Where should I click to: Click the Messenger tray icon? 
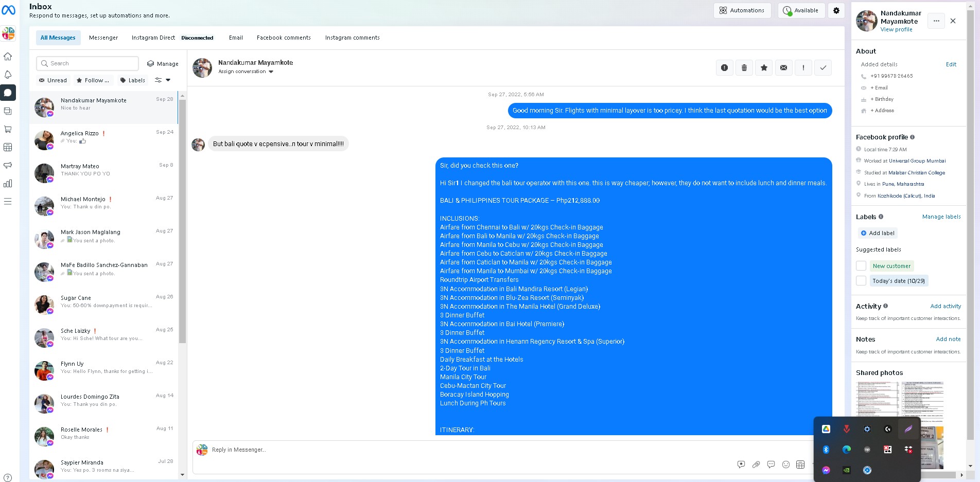pos(826,470)
